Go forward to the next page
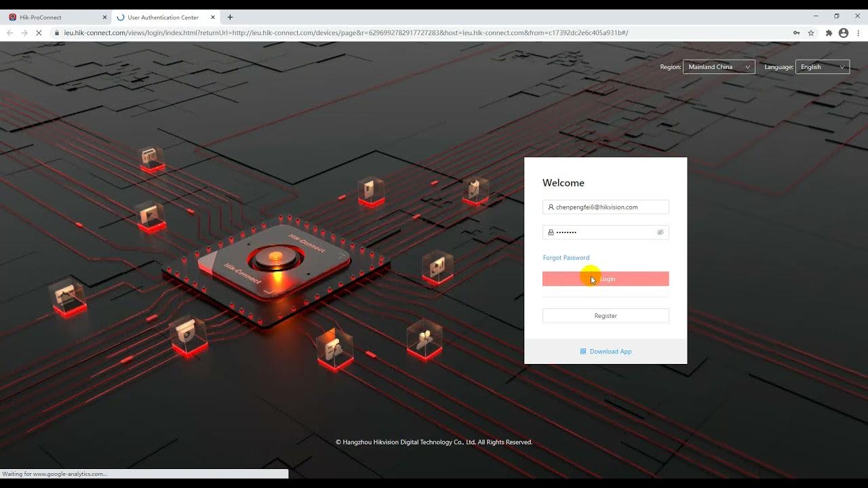The width and height of the screenshot is (868, 488). coord(24,33)
